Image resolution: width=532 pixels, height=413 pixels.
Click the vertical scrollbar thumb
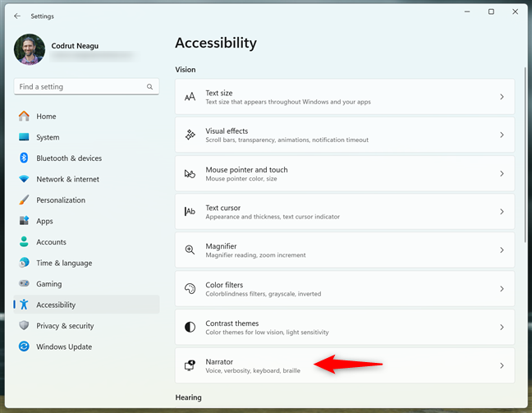525,154
